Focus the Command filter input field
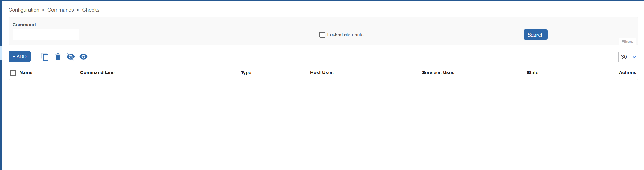Screen dimensions: 644x170 coord(46,35)
